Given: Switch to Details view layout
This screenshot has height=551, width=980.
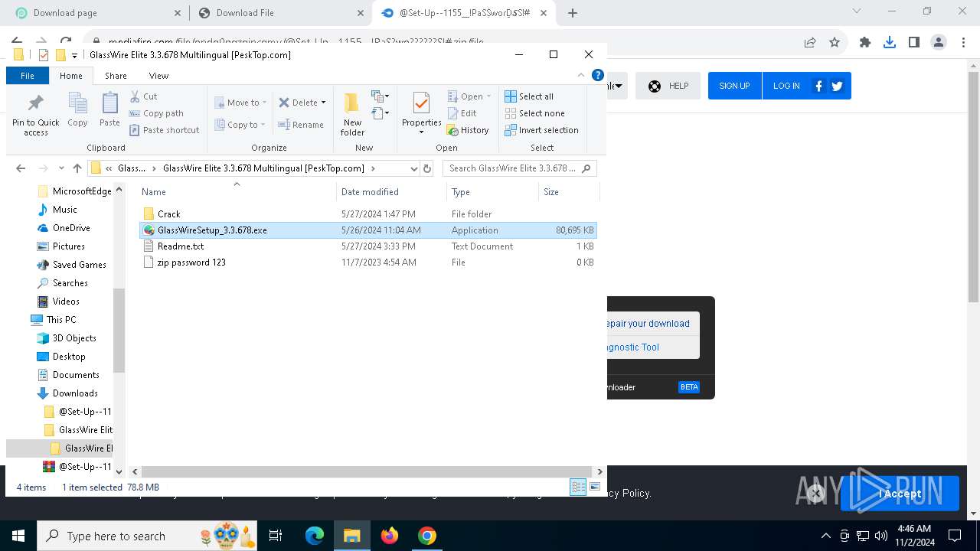Looking at the screenshot, I should (578, 487).
